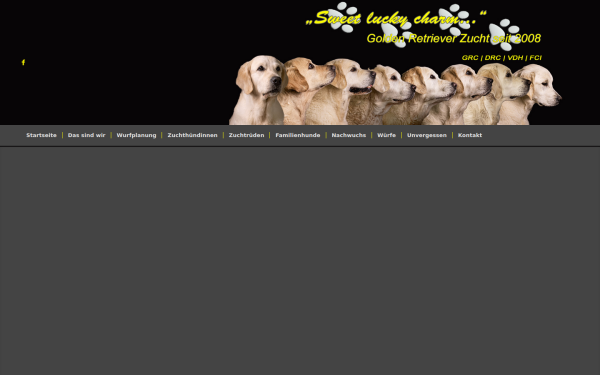Open the Familienhunde page
Image resolution: width=600 pixels, height=375 pixels.
(x=298, y=135)
